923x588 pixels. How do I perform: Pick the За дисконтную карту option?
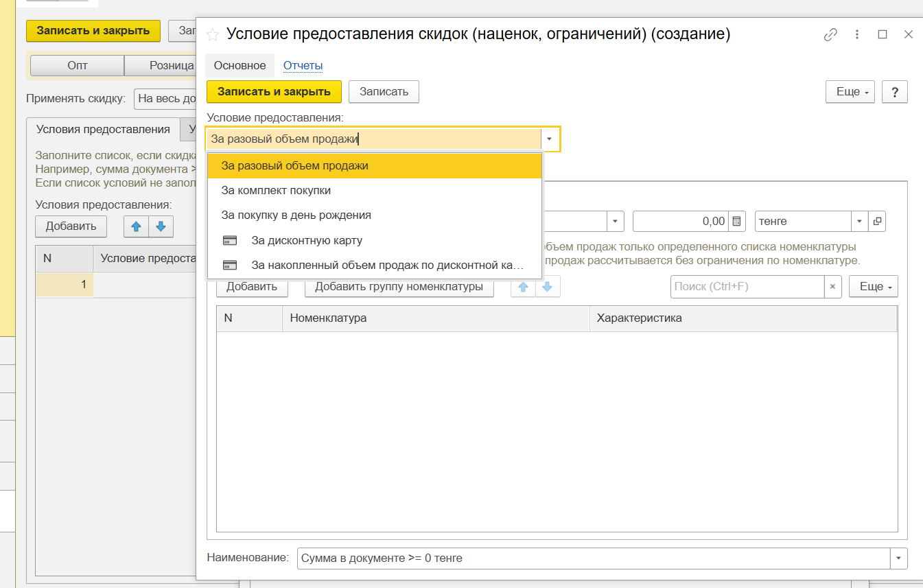pos(307,241)
